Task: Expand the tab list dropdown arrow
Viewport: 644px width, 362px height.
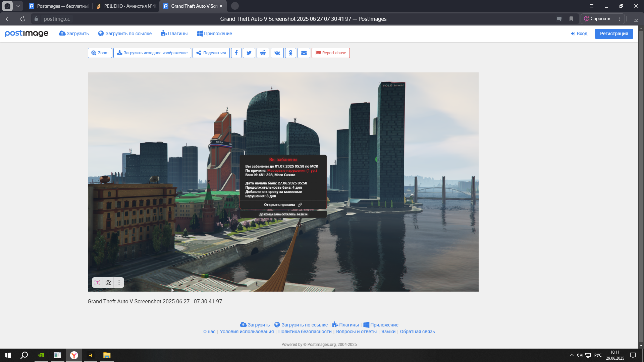Action: (18, 6)
